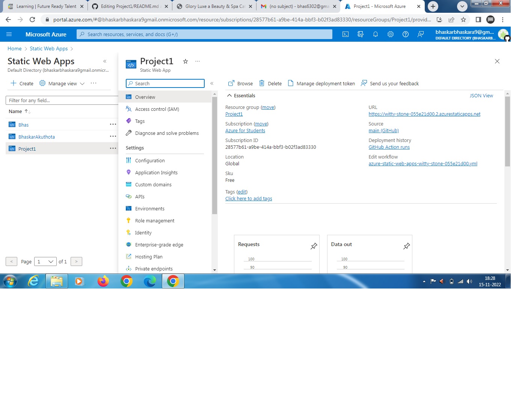Collapse the Static Web Apps list pane

coord(105,61)
